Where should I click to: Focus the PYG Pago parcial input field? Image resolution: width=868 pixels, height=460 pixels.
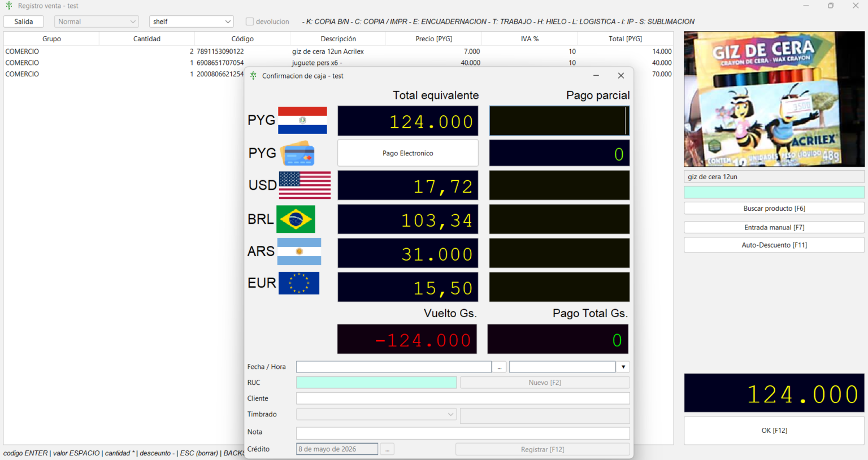[x=558, y=121]
